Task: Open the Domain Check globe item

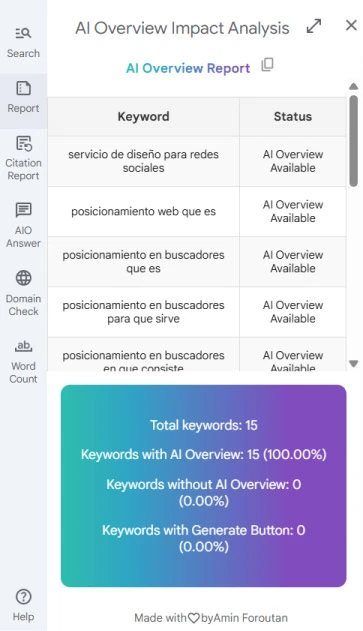Action: tap(23, 294)
